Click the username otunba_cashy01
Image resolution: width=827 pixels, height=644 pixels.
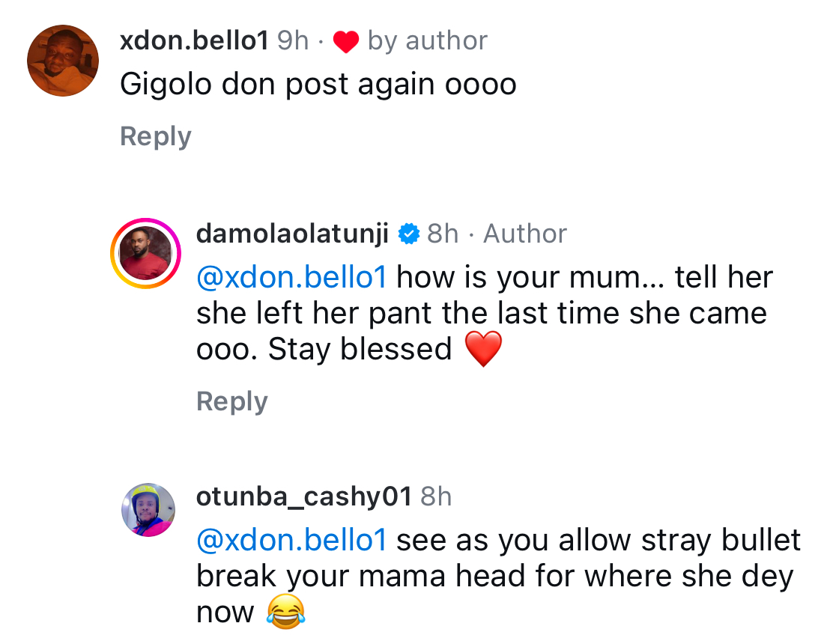tap(302, 496)
